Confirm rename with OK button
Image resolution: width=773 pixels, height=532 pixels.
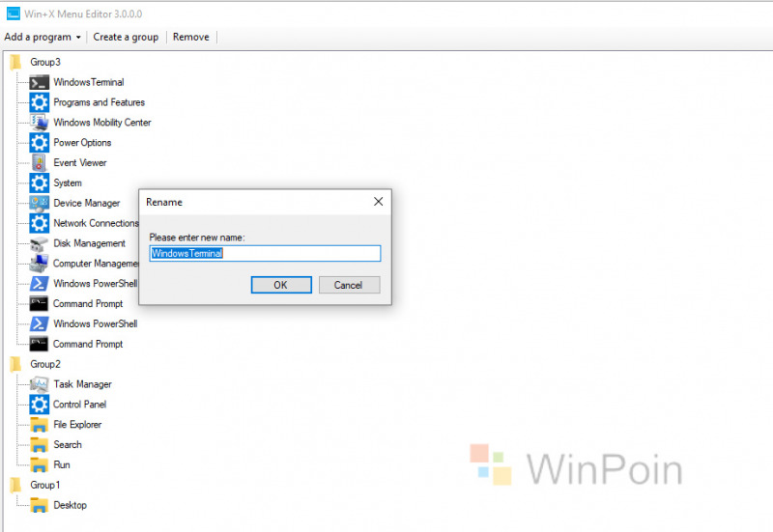tap(281, 285)
